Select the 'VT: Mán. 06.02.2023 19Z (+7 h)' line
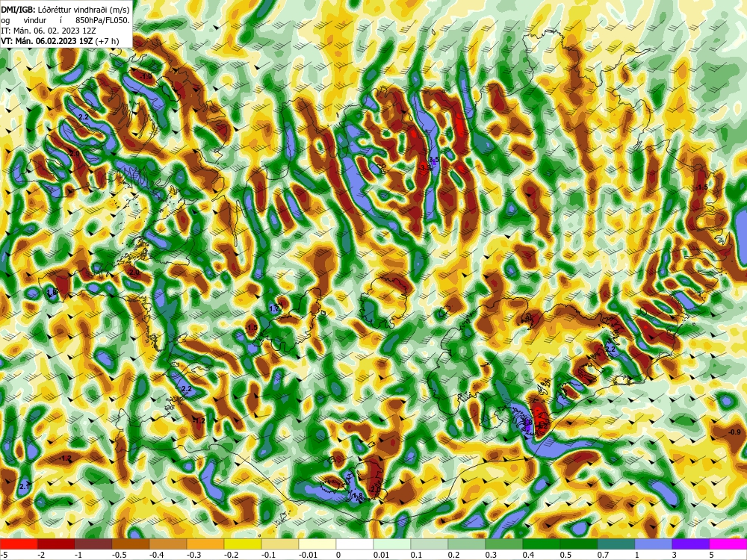Screen dimensions: 747x560 (x=60, y=41)
